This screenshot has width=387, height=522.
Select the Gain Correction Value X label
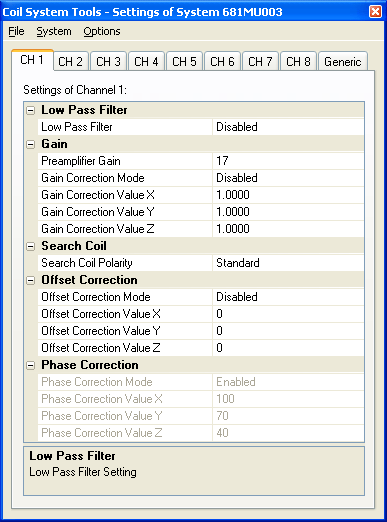[x=98, y=195]
